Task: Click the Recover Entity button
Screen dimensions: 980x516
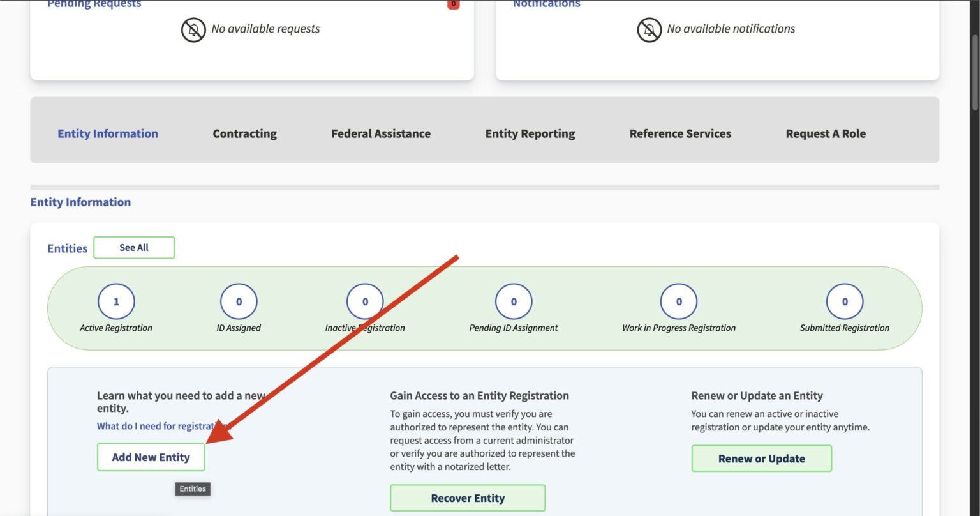Action: (x=468, y=498)
